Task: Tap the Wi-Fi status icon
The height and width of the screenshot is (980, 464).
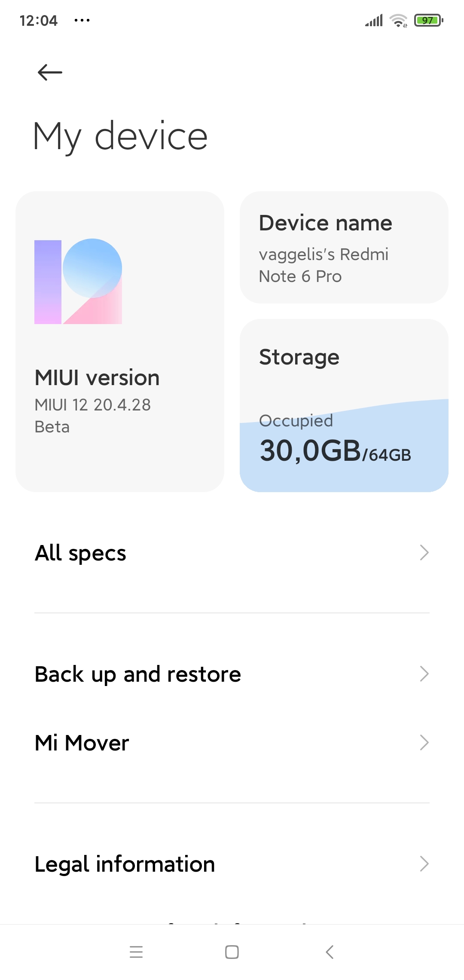Action: 398,20
